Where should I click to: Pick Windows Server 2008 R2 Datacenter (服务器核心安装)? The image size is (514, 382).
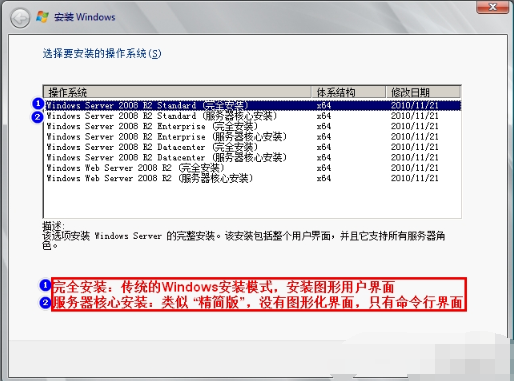(x=252, y=157)
